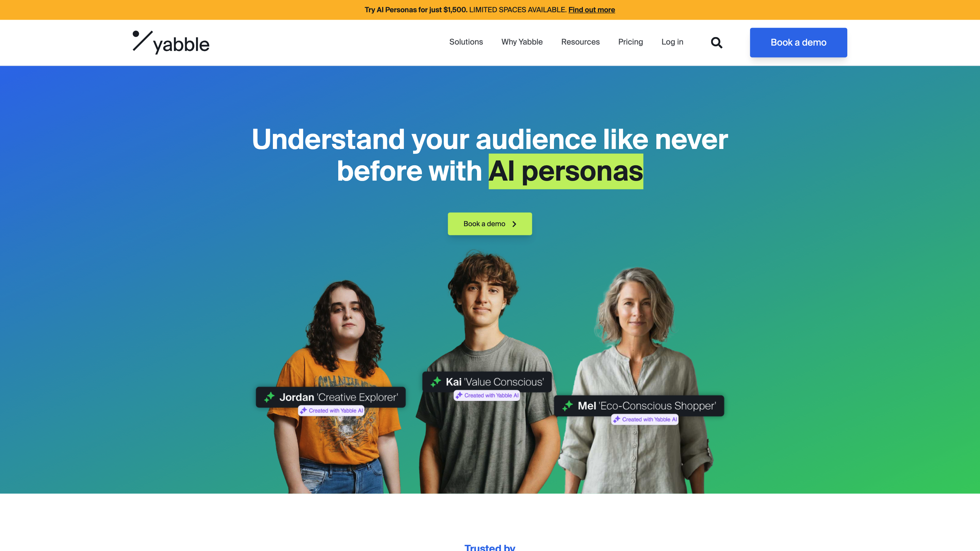Select Log in from navigation
This screenshot has height=551, width=980.
click(x=672, y=42)
